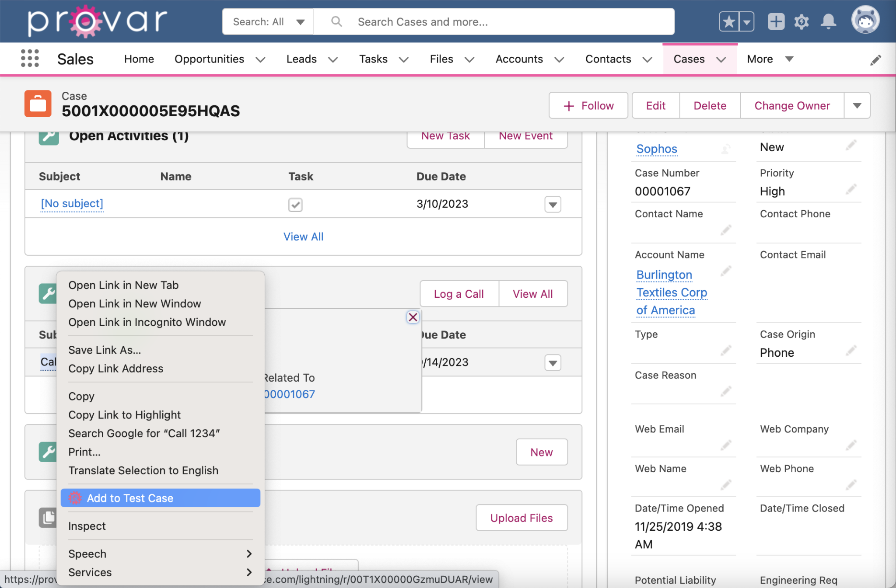This screenshot has width=896, height=588.
Task: Open the Cases tab dropdown chevron
Action: (x=722, y=59)
